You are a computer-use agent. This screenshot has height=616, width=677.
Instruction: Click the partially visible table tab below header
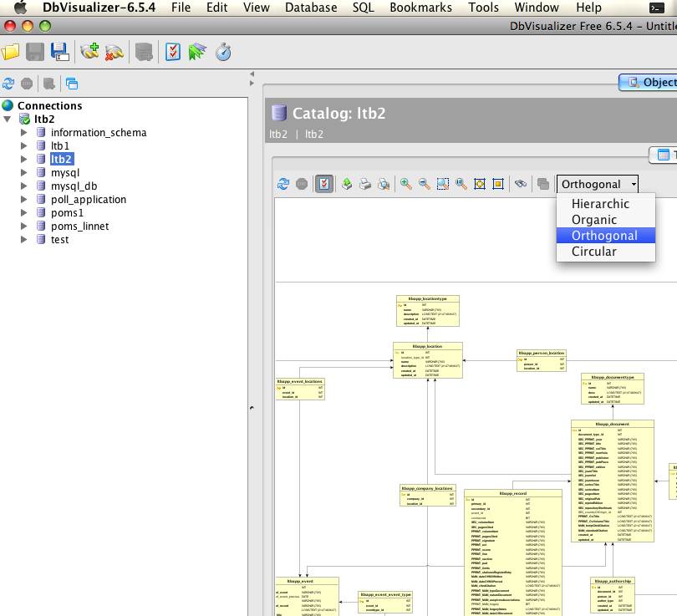(x=664, y=155)
